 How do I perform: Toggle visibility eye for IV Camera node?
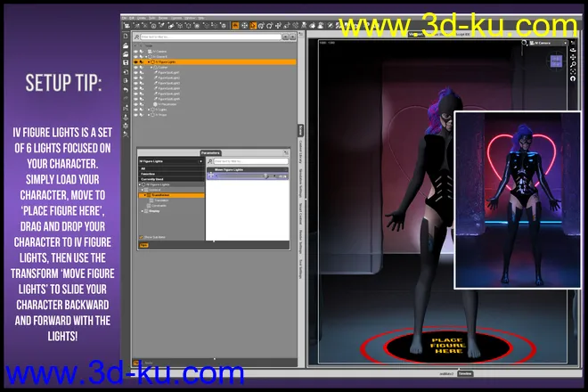[137, 52]
